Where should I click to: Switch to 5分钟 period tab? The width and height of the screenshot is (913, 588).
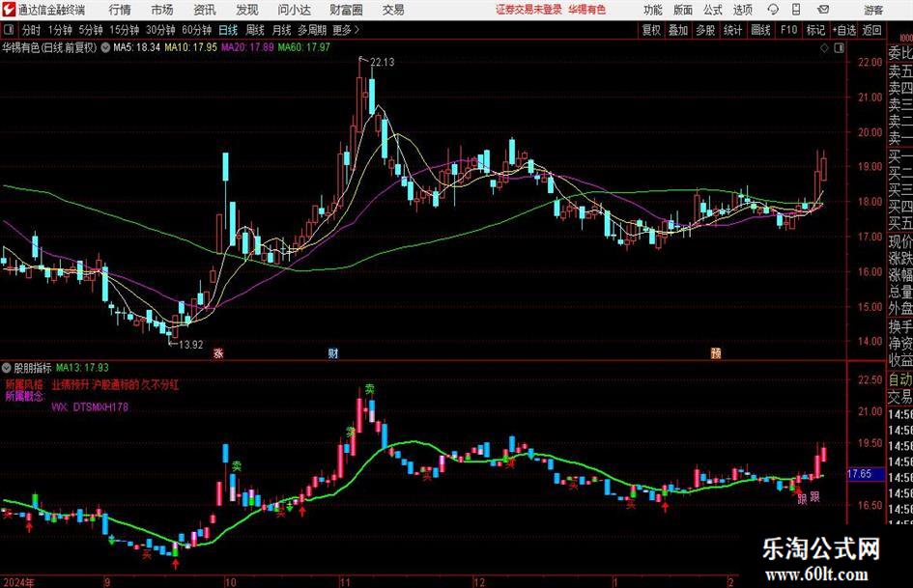coord(90,30)
